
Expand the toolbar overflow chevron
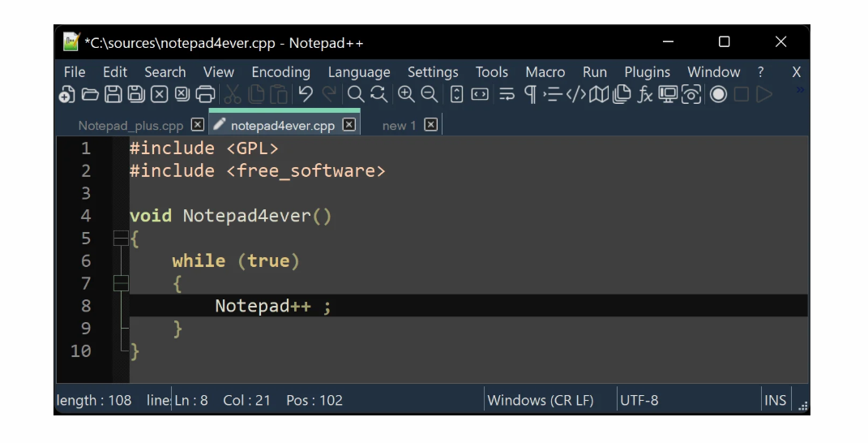pyautogui.click(x=800, y=89)
